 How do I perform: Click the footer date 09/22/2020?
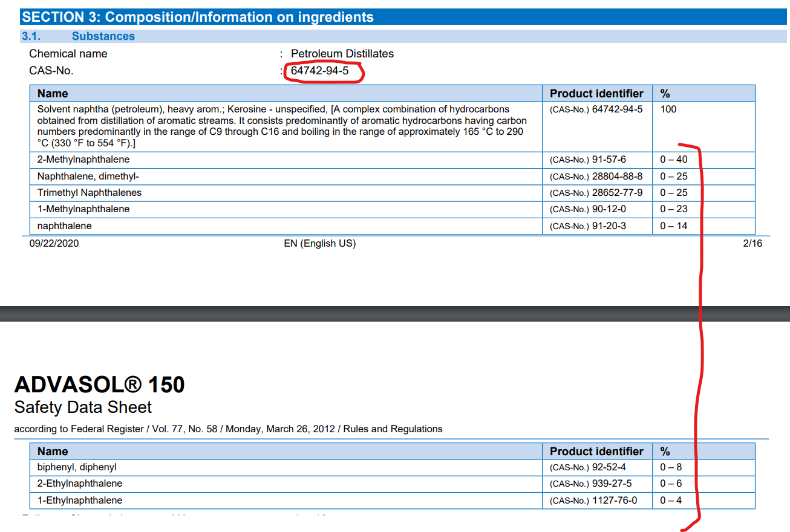[x=54, y=244]
